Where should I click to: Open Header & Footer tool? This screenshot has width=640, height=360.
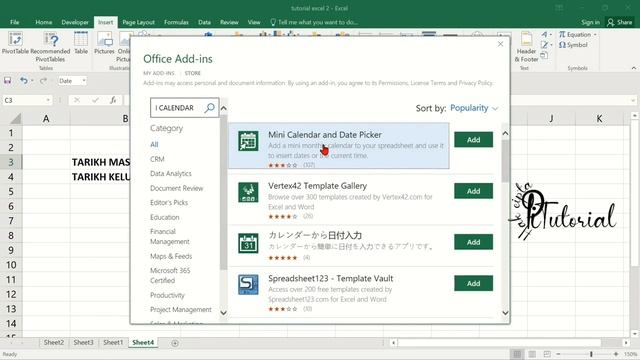coord(526,47)
